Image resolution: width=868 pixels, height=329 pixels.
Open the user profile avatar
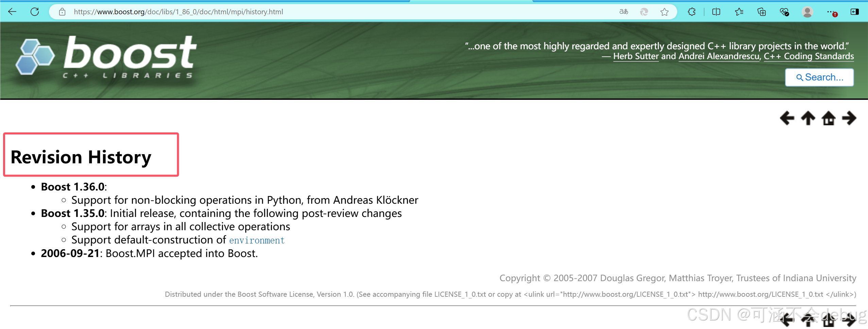pos(807,12)
